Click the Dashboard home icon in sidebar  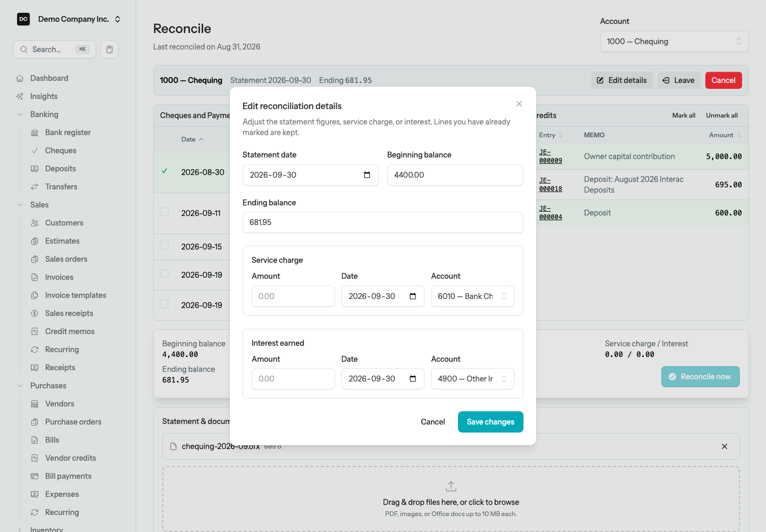click(20, 78)
